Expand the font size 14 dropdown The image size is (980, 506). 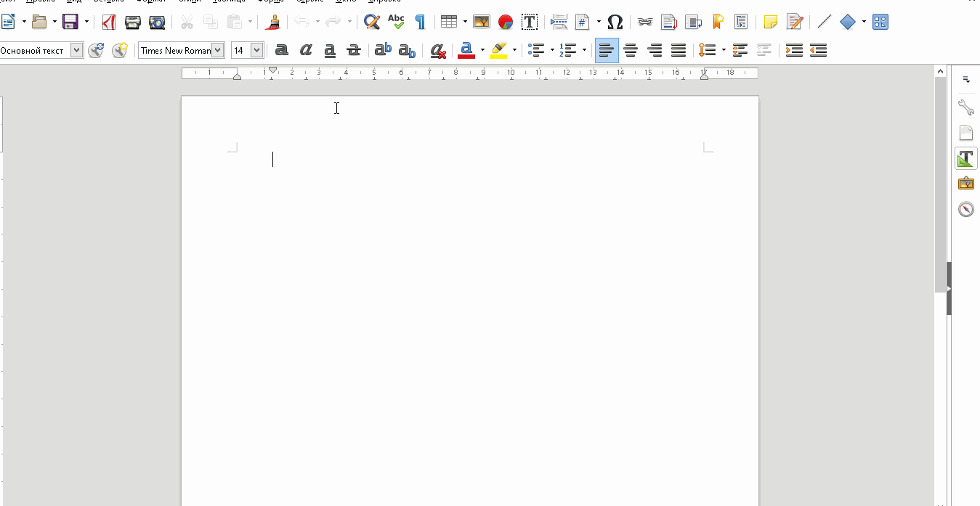coord(256,50)
